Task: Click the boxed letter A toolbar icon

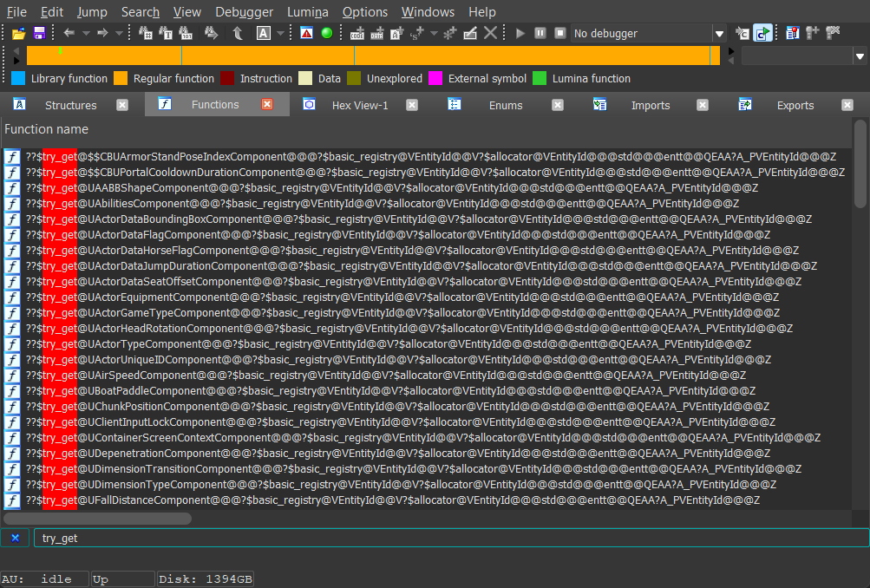Action: coord(264,33)
